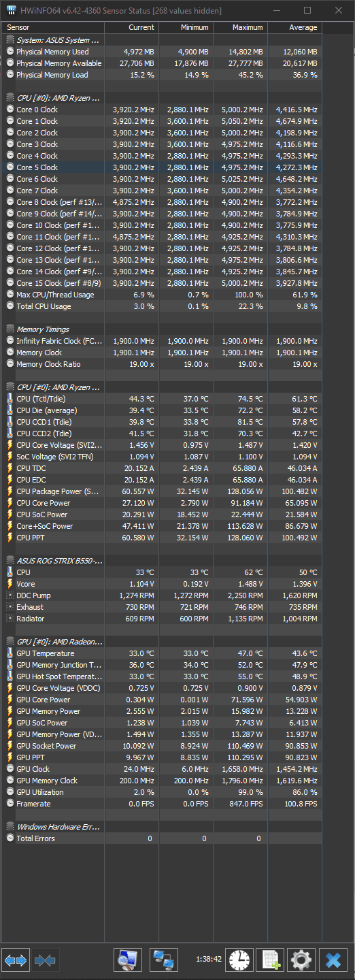
Task: Click the Vcore lightning icon
Action: click(10, 584)
